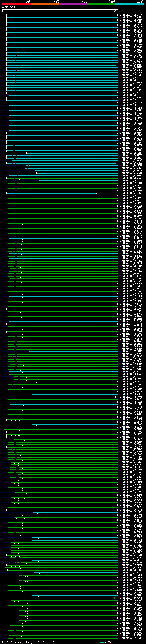Open hit UniRef100_P14279
The image size is (146, 644).
pyautogui.click(x=131, y=170)
